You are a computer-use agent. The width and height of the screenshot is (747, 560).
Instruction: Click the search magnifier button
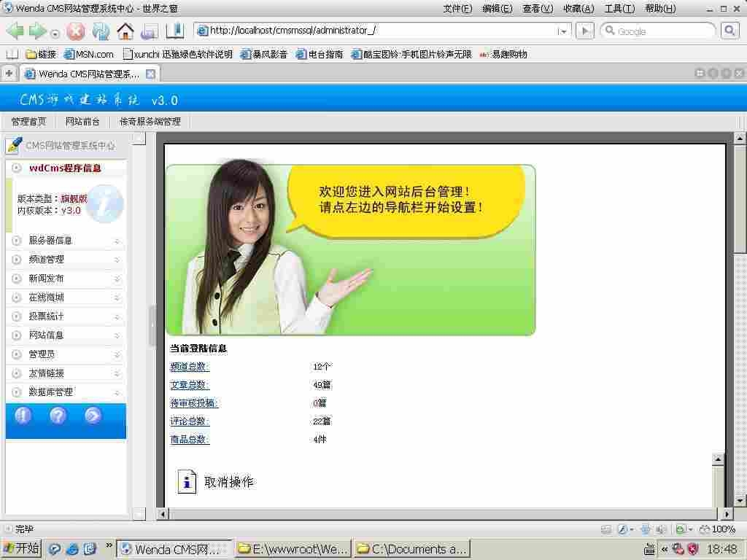click(x=729, y=31)
